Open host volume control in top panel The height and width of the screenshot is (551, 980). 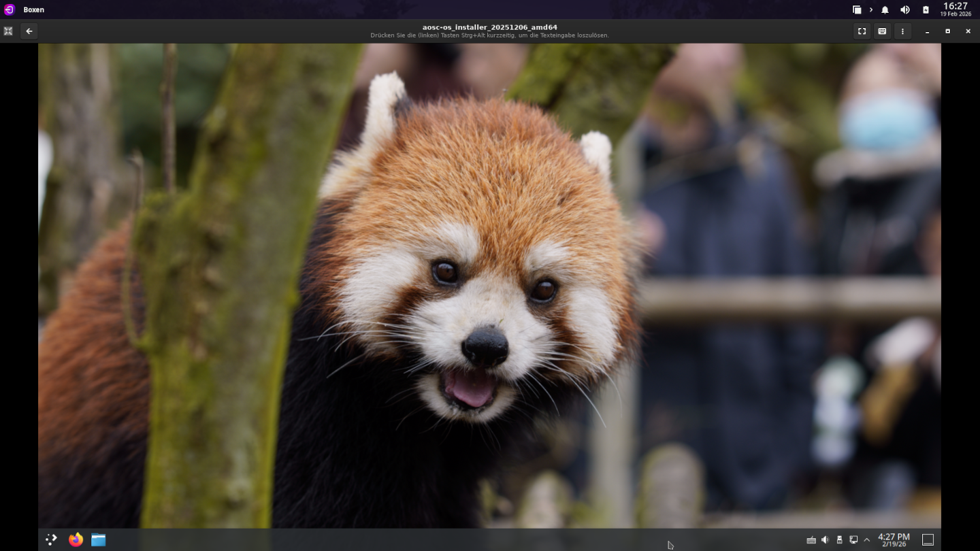pos(905,10)
